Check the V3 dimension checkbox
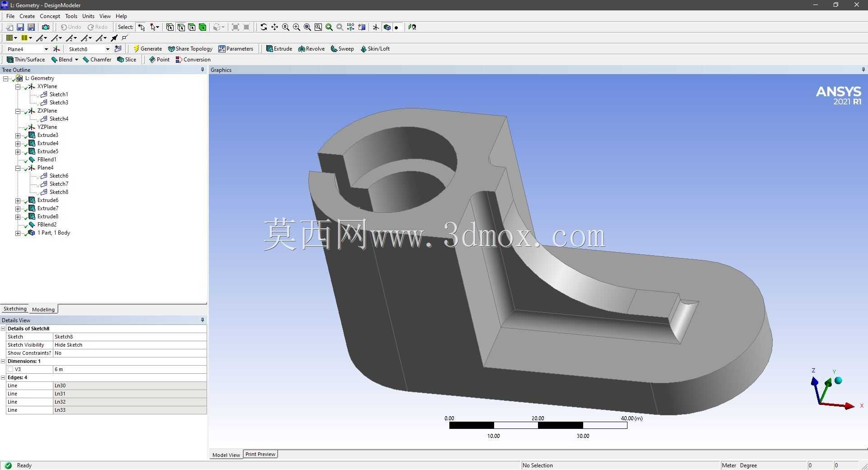868x470 pixels. coord(10,369)
